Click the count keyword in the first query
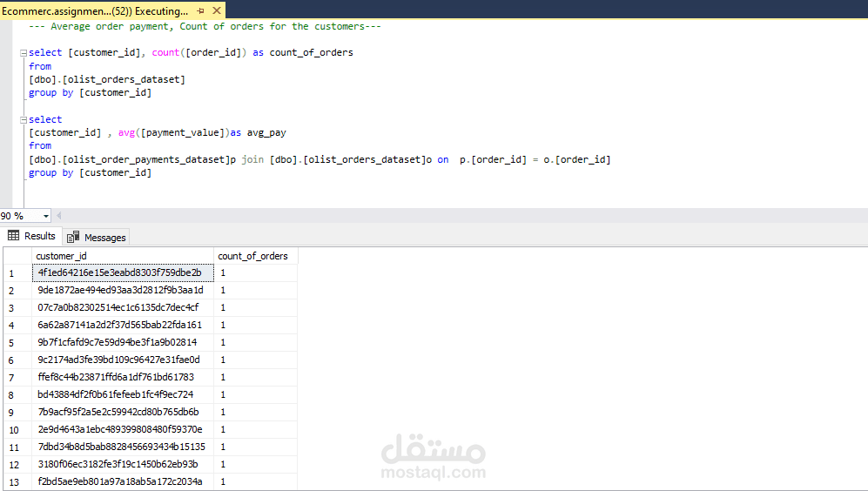This screenshot has width=868, height=491. tap(165, 52)
